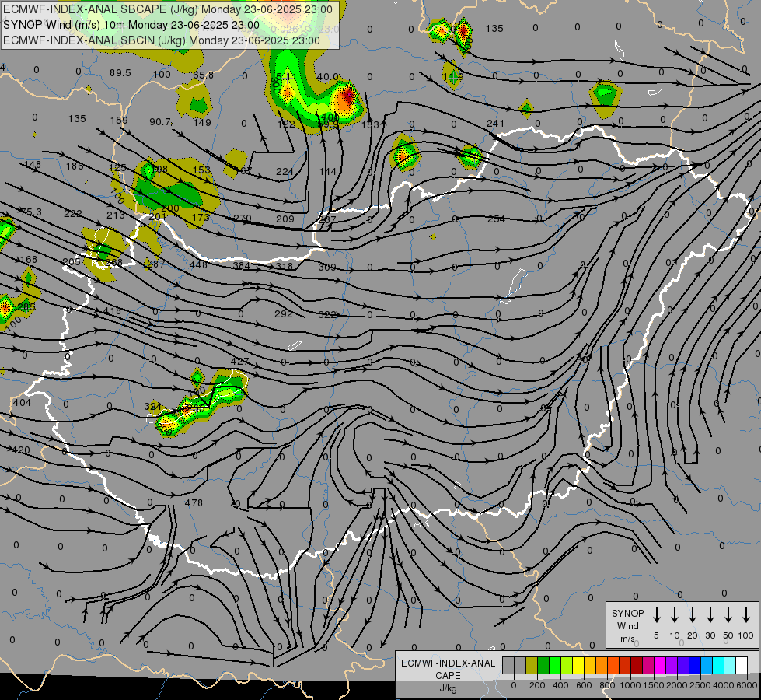Select the pure yellow CAPE legend swatch
This screenshot has height=700, width=761.
(578, 666)
